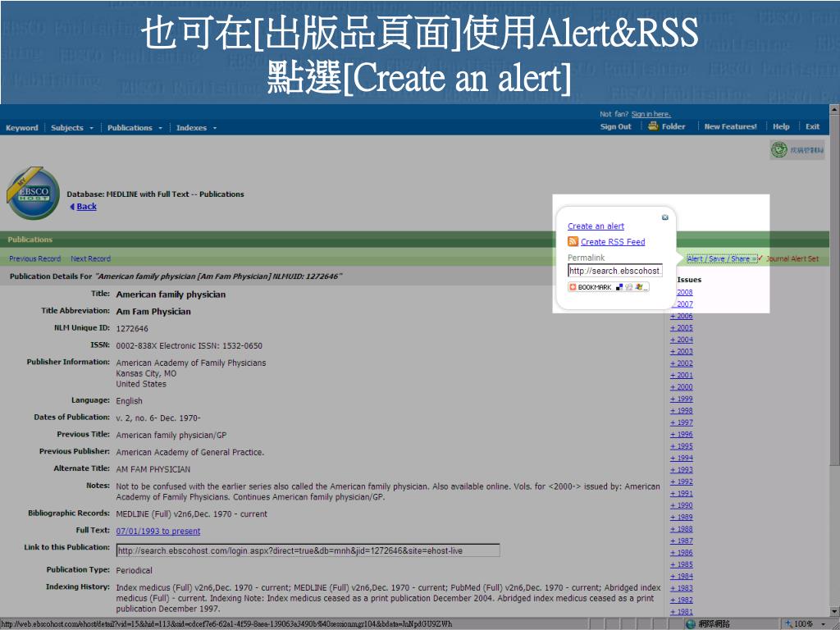Expand the 1992 issues list
This screenshot has height=630, width=840.
coord(682,482)
